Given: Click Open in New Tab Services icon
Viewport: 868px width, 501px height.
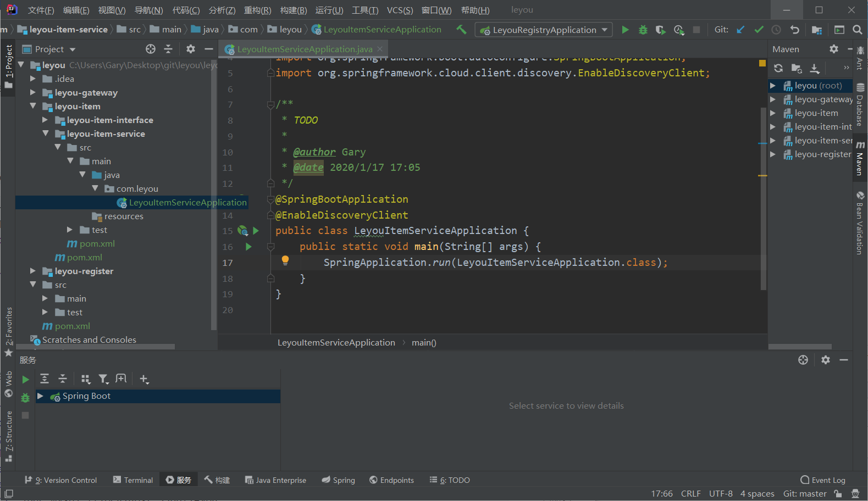Looking at the screenshot, I should pos(121,378).
